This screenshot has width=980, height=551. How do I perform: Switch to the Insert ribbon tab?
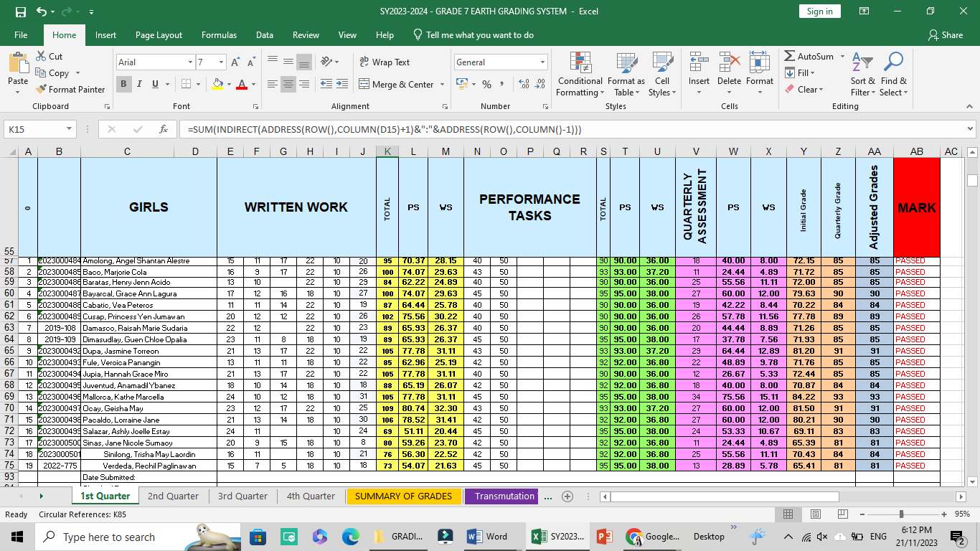pos(105,35)
